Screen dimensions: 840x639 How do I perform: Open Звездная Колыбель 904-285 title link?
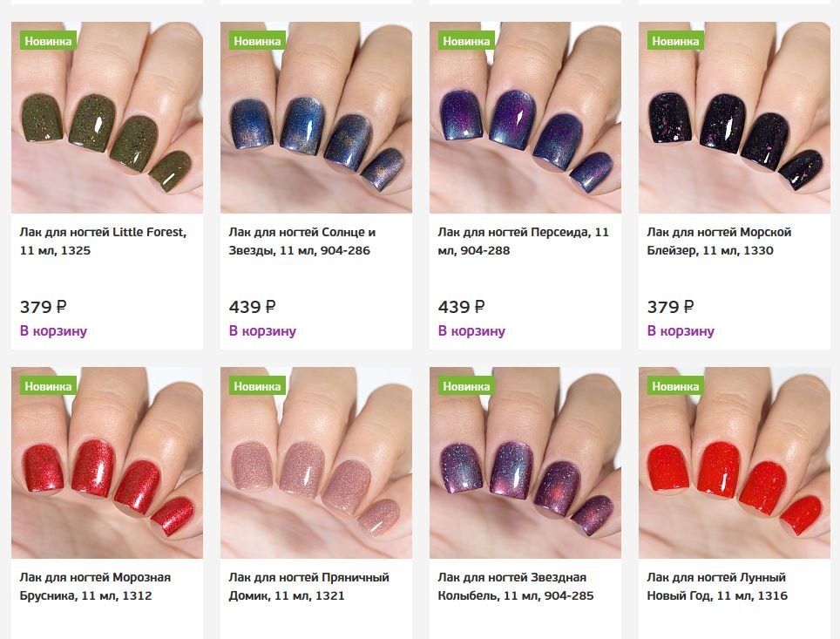[516, 587]
